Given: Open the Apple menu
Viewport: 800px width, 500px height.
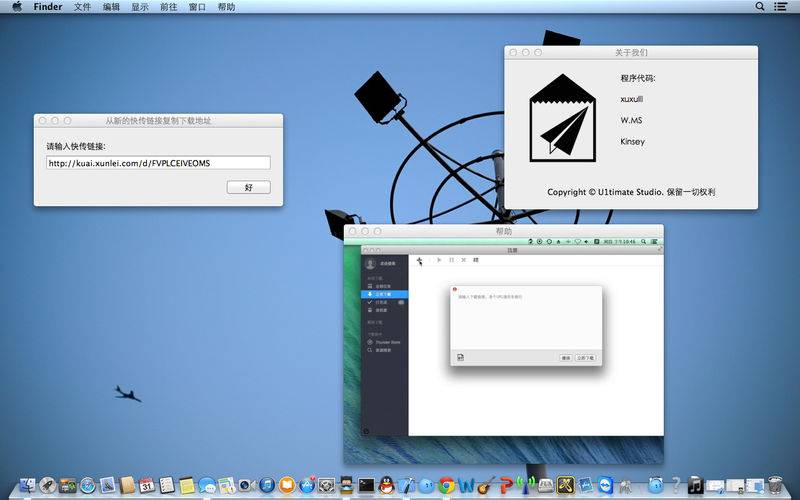Looking at the screenshot, I should tap(16, 7).
